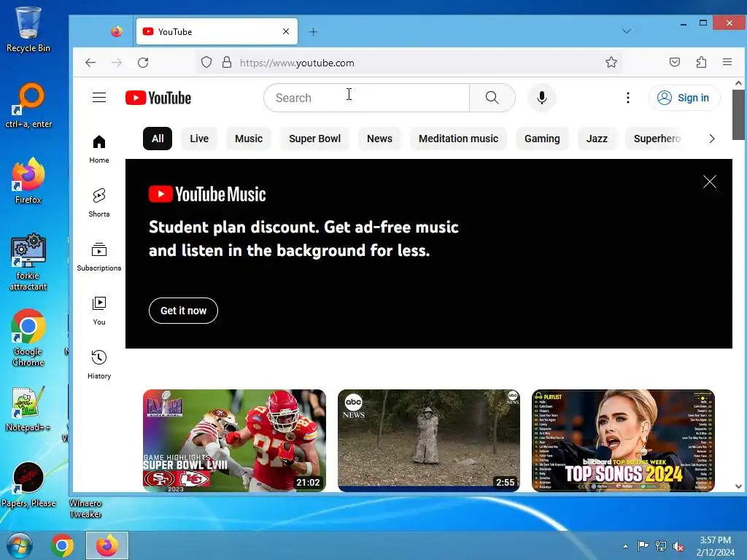Select Google Chrome desktop shortcut
The width and height of the screenshot is (747, 560).
[28, 338]
